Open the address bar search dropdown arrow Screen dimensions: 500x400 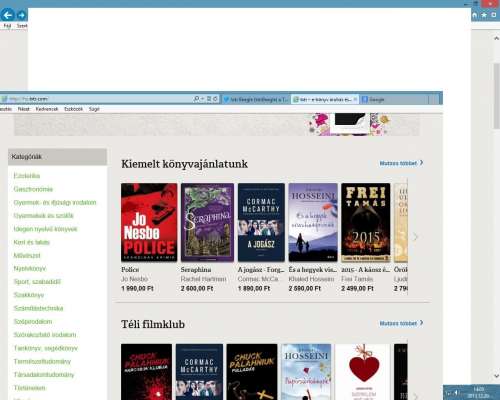click(202, 99)
